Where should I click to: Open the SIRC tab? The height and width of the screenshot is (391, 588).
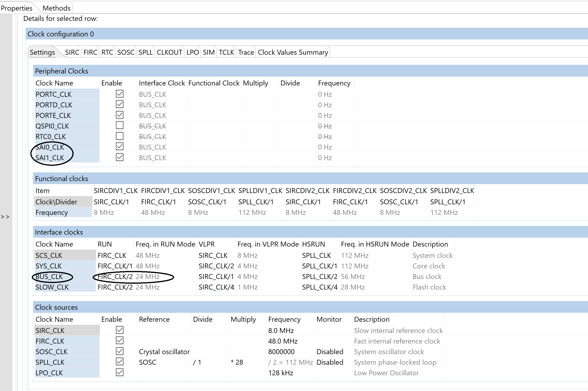coord(72,52)
